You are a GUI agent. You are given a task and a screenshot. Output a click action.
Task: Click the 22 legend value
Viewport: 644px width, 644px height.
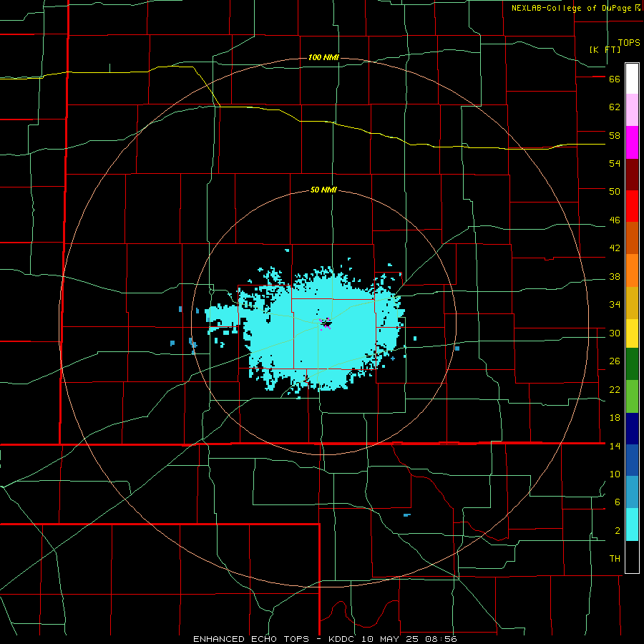(x=615, y=389)
